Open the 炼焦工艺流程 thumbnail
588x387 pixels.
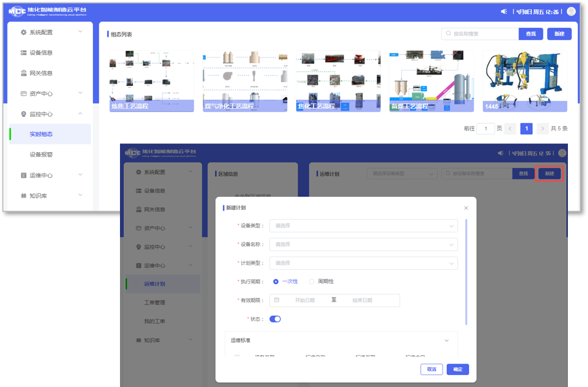(151, 82)
